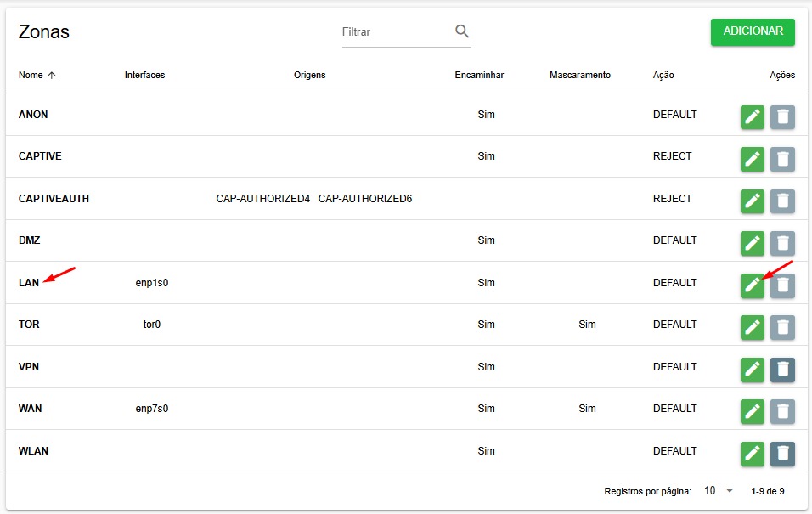Image resolution: width=812 pixels, height=514 pixels.
Task: Sort the table by Ação column
Action: tap(663, 75)
